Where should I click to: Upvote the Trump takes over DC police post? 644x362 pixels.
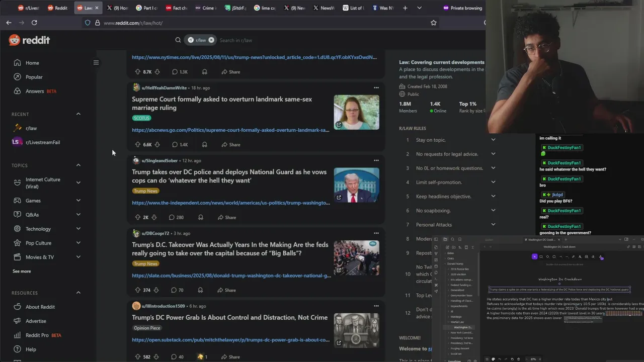click(x=137, y=217)
